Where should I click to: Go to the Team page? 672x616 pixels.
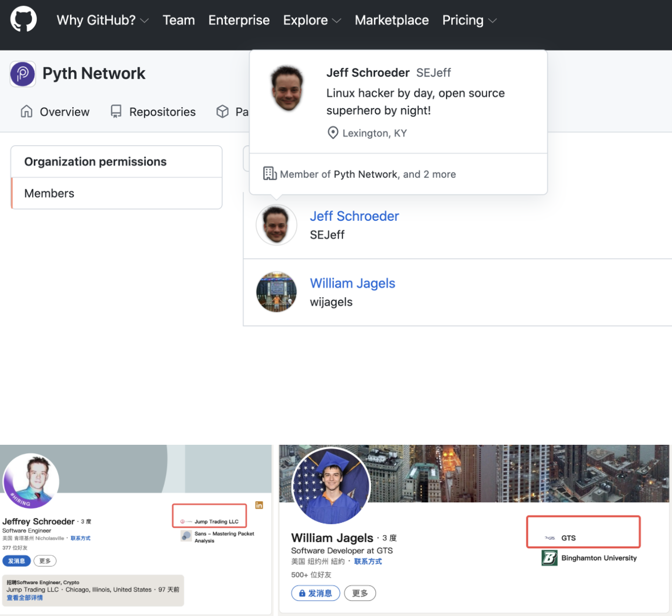click(x=179, y=20)
